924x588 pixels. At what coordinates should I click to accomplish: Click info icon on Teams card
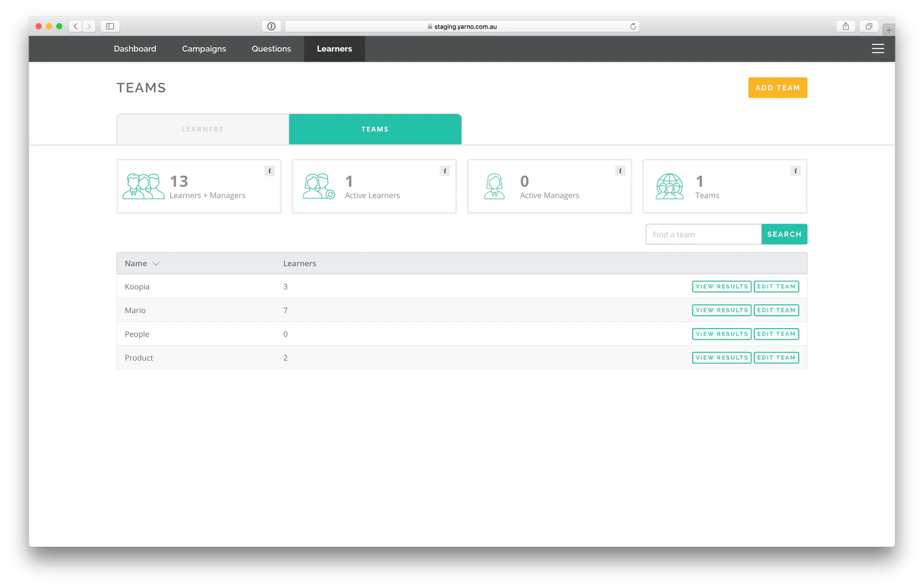[795, 171]
